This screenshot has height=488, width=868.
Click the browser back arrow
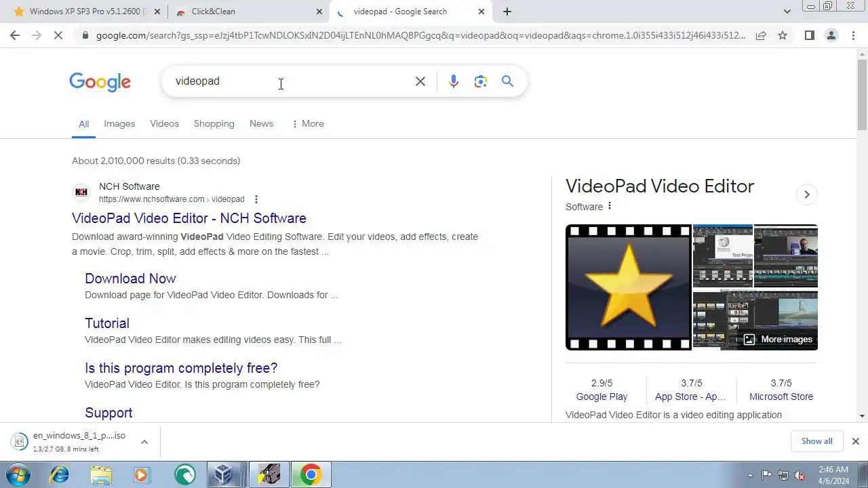(15, 36)
